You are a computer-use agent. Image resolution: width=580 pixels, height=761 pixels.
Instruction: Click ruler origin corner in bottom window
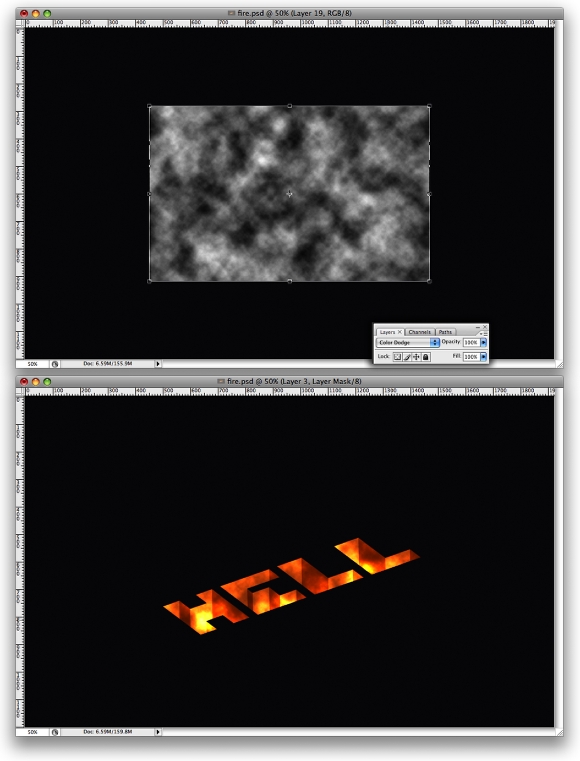click(x=20, y=391)
